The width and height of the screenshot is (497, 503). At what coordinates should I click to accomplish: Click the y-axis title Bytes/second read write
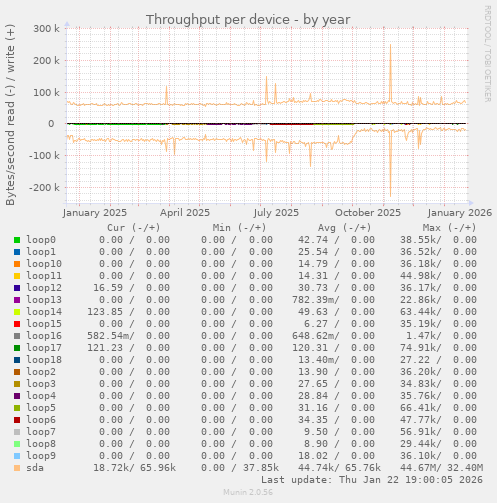pyautogui.click(x=10, y=115)
